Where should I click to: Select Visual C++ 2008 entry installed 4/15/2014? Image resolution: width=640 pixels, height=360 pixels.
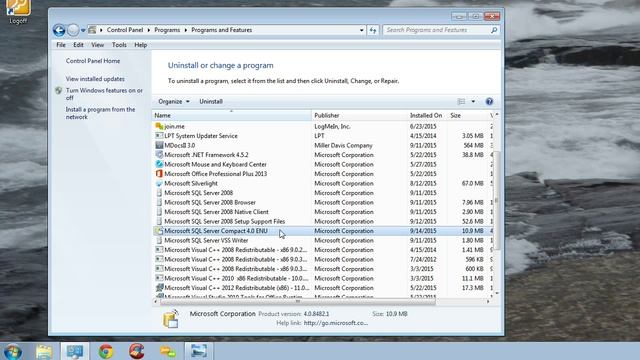pyautogui.click(x=322, y=250)
